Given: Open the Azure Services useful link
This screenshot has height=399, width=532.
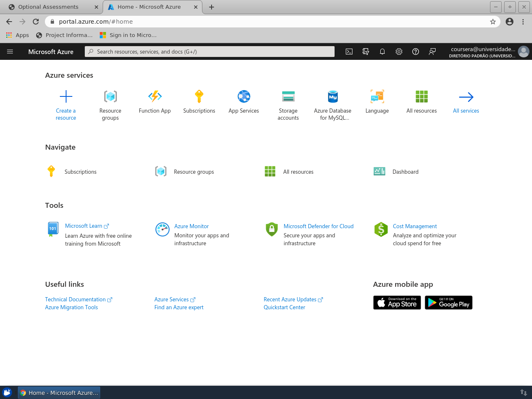Looking at the screenshot, I should pos(175,299).
